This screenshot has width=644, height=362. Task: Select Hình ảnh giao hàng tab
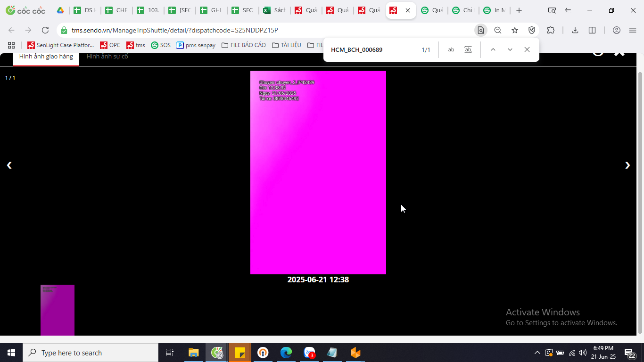pyautogui.click(x=46, y=57)
